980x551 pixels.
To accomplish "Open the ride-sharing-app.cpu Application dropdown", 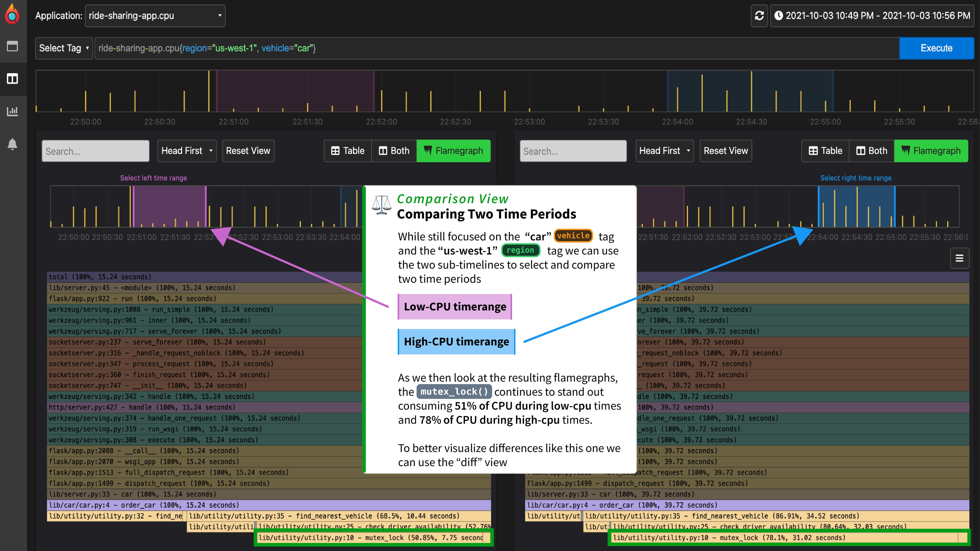I will click(155, 16).
